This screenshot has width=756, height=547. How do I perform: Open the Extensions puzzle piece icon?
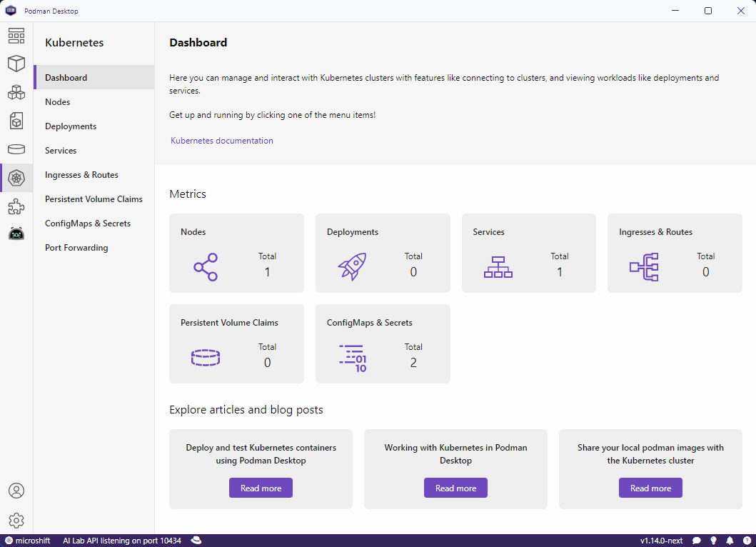click(16, 206)
